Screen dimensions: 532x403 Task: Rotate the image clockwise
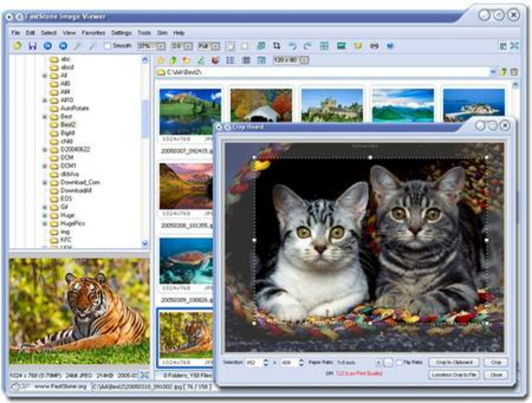click(309, 46)
